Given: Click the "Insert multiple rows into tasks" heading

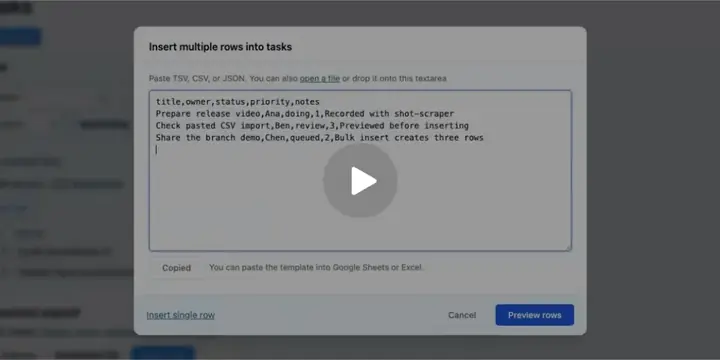Looking at the screenshot, I should pos(220,47).
